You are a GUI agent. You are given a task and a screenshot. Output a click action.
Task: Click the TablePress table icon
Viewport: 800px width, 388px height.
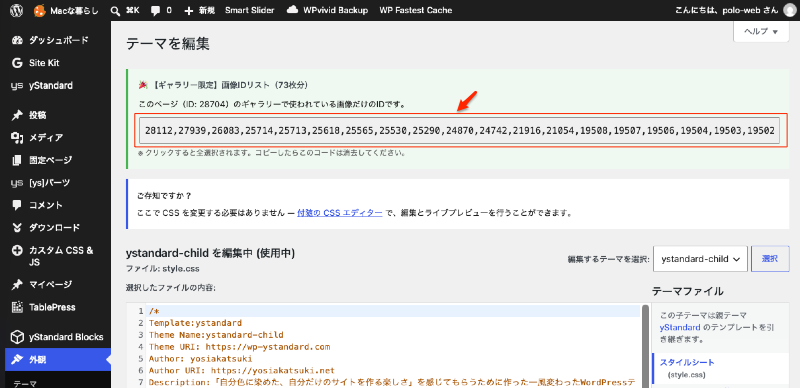pyautogui.click(x=17, y=307)
